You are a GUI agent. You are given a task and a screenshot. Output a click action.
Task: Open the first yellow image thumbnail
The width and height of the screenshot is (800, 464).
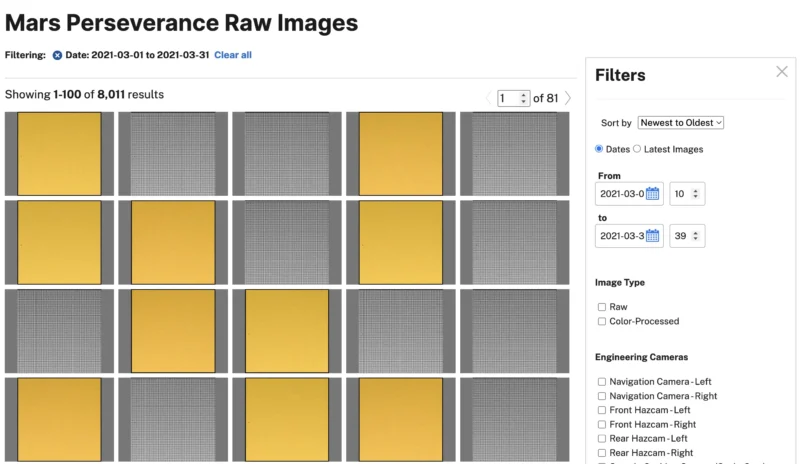[59, 153]
